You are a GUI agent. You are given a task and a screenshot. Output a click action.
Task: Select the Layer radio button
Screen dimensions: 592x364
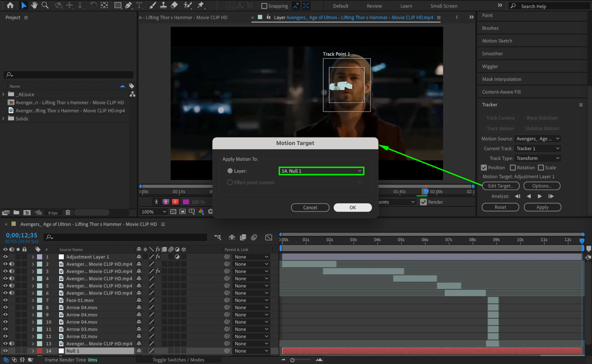(x=230, y=171)
